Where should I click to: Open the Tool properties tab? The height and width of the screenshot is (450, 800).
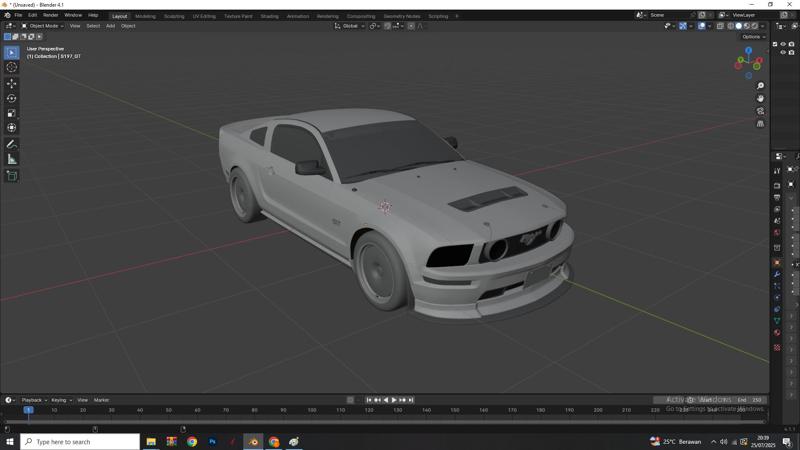tap(777, 171)
